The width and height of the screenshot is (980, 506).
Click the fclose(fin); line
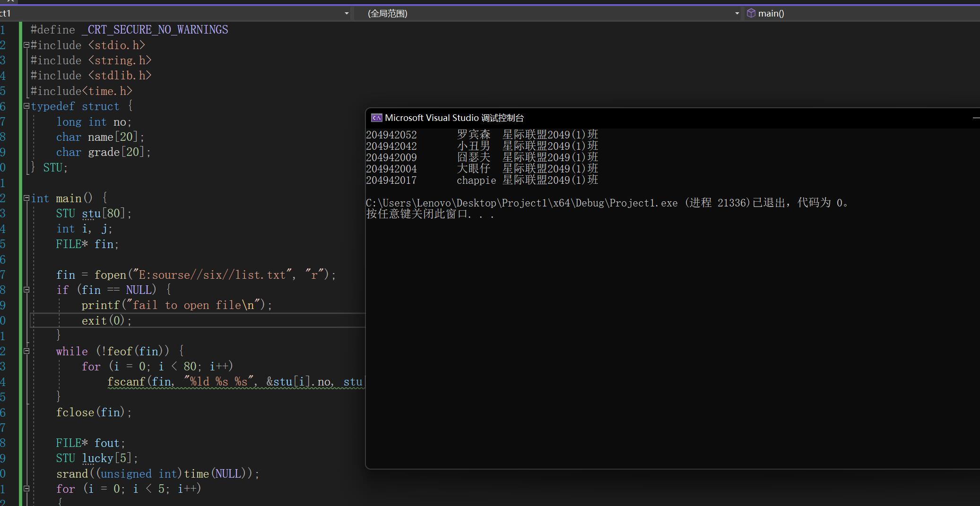94,412
